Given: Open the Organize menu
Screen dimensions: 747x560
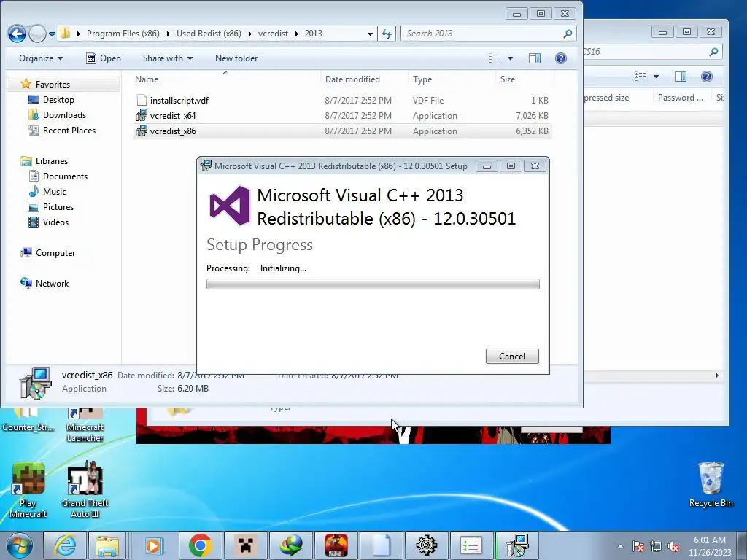Looking at the screenshot, I should 41,58.
